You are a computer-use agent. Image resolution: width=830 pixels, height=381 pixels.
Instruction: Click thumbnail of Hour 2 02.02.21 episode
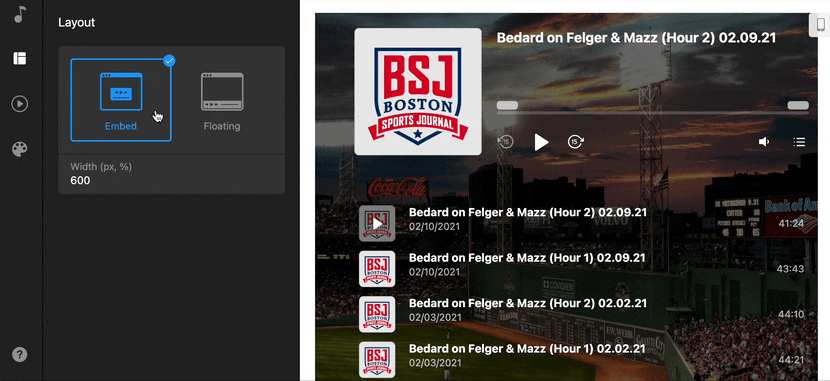pos(377,314)
